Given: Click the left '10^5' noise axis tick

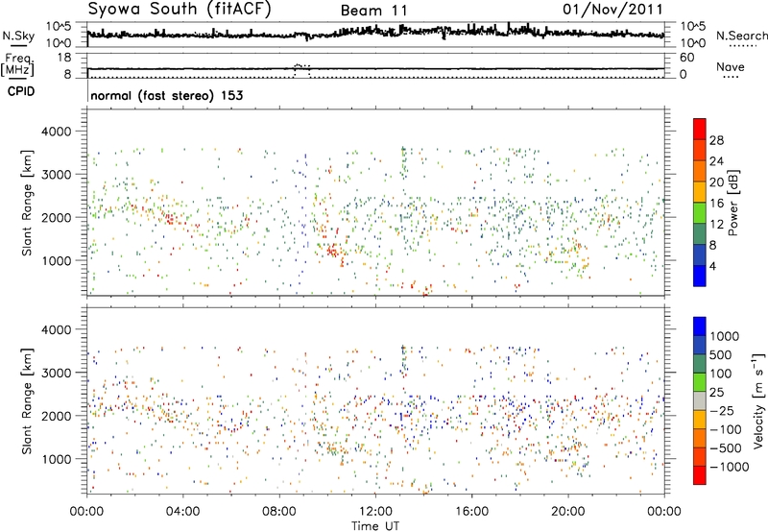Looking at the screenshot, I should point(59,27).
